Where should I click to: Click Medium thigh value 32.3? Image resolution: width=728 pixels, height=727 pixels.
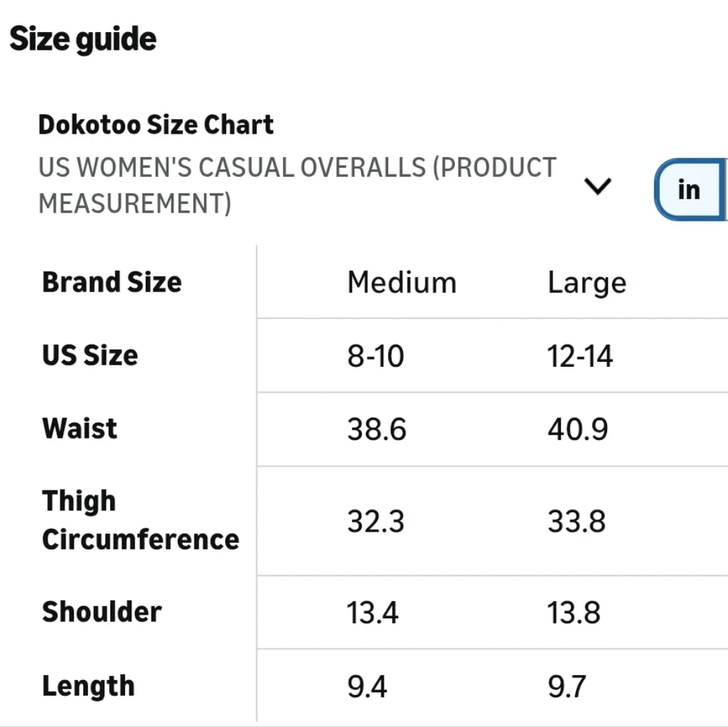pyautogui.click(x=375, y=522)
